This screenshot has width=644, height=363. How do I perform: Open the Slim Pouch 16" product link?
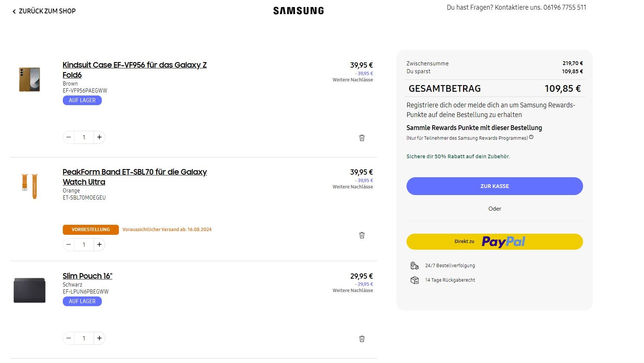pyautogui.click(x=87, y=276)
